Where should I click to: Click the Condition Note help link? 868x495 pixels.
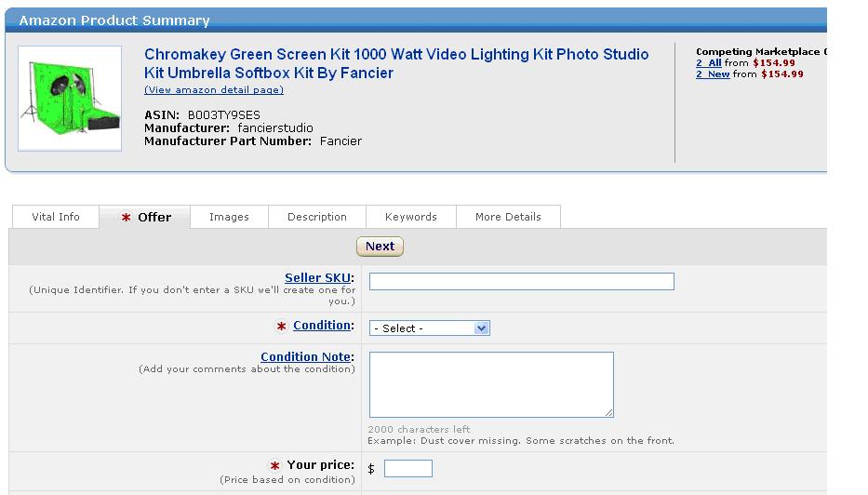click(305, 356)
